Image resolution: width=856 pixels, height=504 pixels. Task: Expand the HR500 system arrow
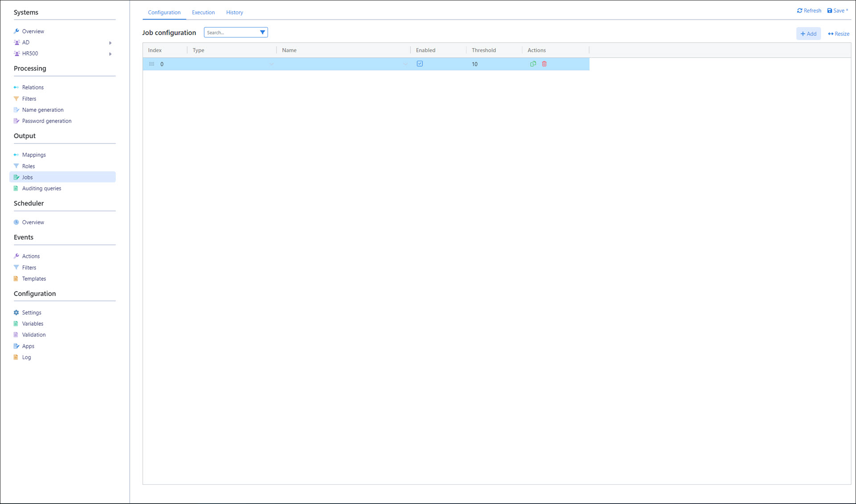pyautogui.click(x=110, y=54)
